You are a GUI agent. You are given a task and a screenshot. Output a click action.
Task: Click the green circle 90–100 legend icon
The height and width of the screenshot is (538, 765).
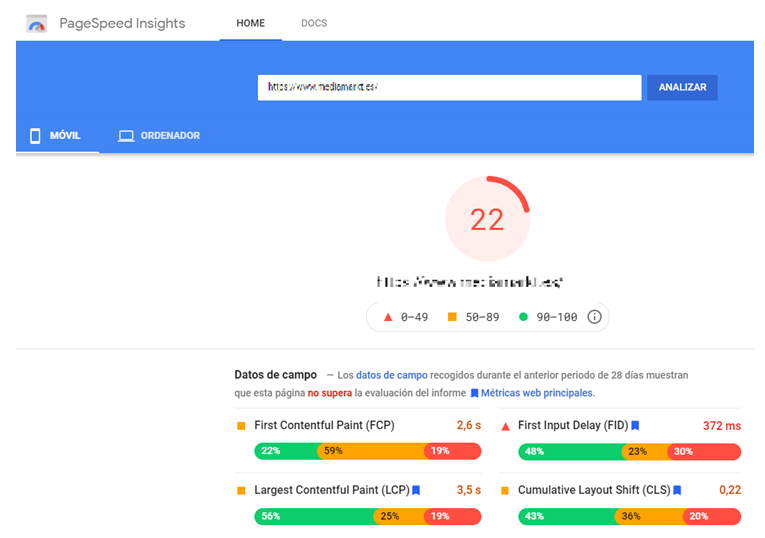523,317
